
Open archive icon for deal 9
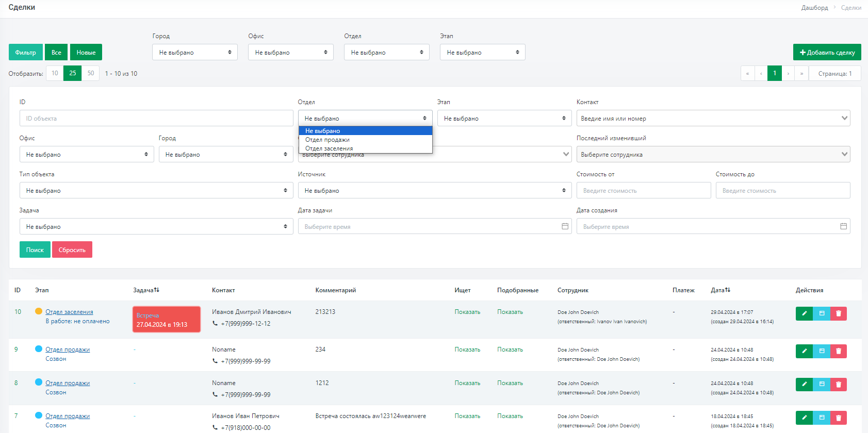point(822,351)
